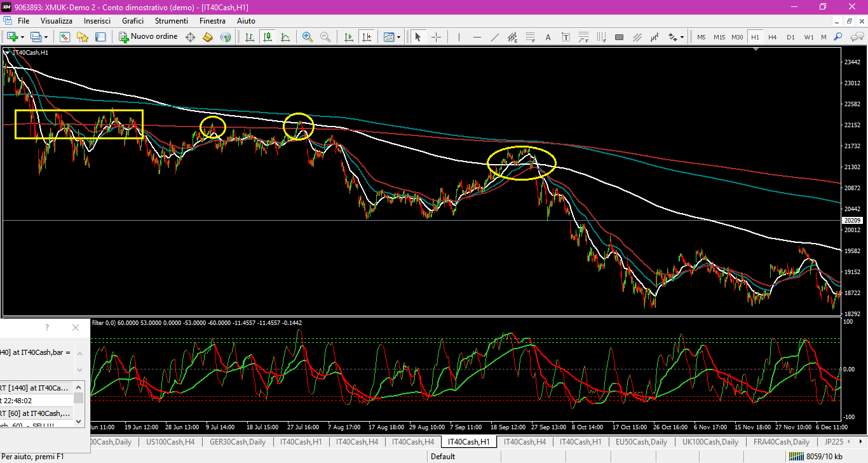This screenshot has width=868, height=463.
Task: Draw Fibonacci arcs tool
Action: 583,37
